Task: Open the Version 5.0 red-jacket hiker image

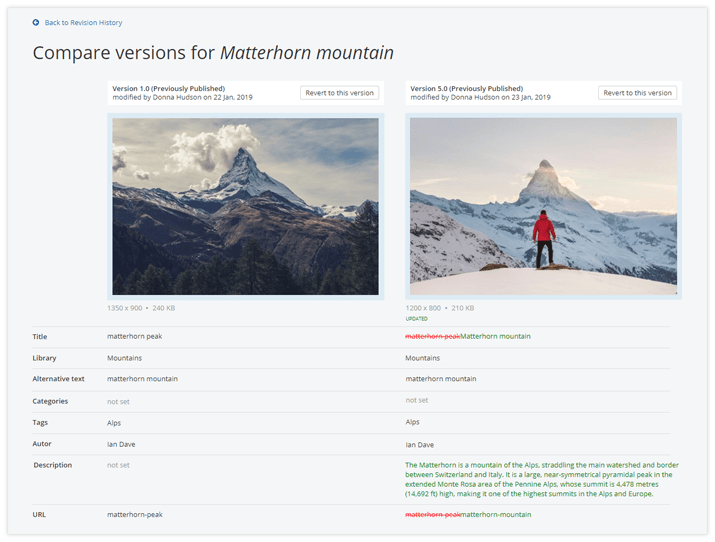Action: click(x=543, y=206)
